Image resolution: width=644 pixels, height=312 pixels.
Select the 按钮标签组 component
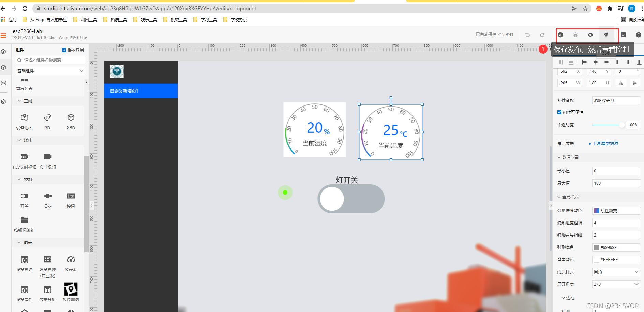25,224
